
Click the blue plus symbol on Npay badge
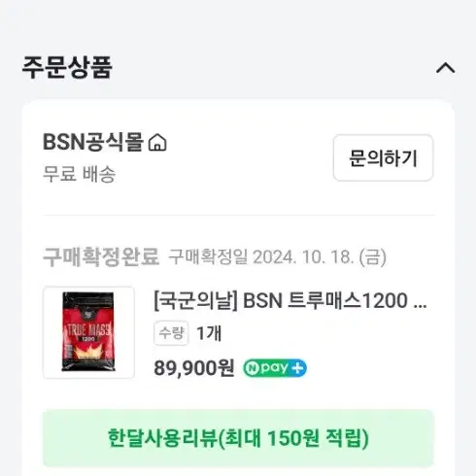[297, 368]
